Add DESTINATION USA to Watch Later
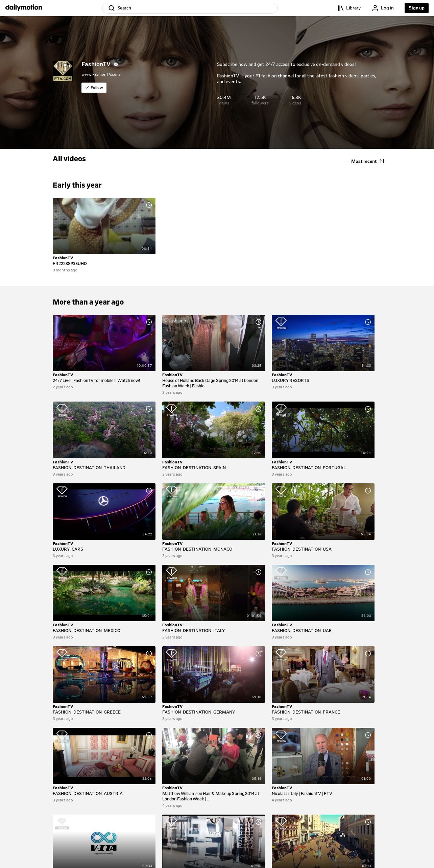434x868 pixels. click(x=368, y=491)
